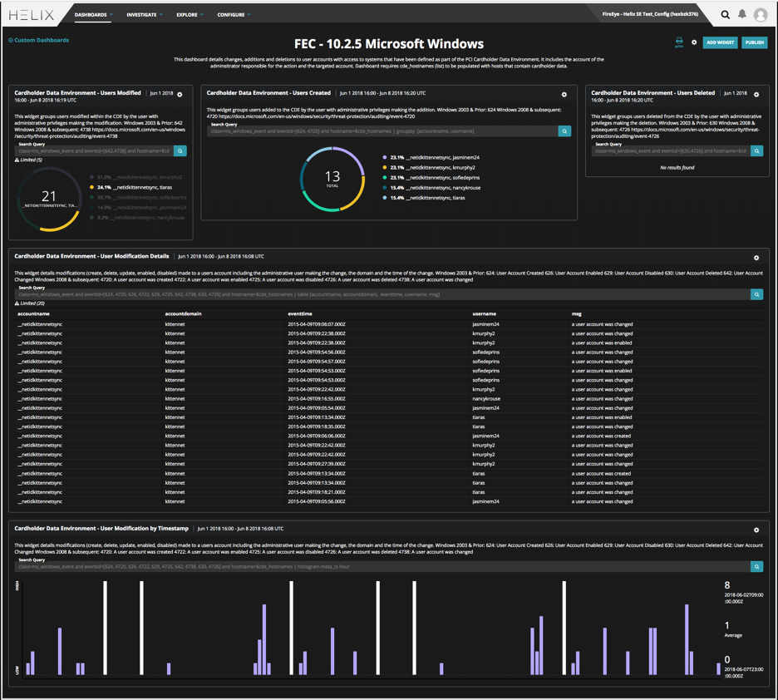The height and width of the screenshot is (700, 778).
Task: Click the Users Created search query field
Action: (382, 131)
